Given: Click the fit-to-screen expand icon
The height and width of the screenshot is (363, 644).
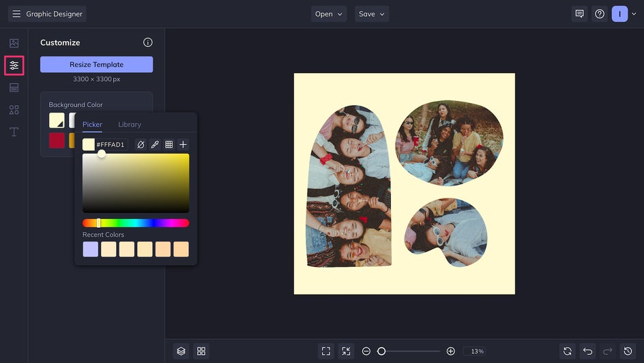Looking at the screenshot, I should pyautogui.click(x=326, y=351).
